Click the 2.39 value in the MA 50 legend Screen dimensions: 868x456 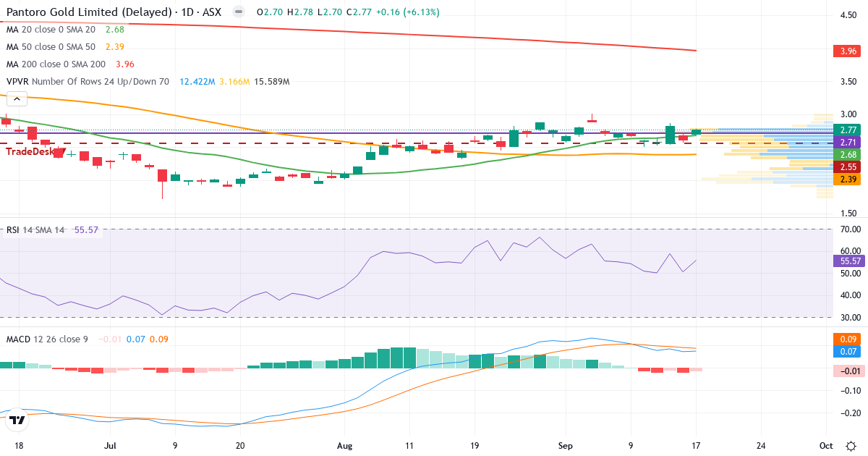pos(115,47)
